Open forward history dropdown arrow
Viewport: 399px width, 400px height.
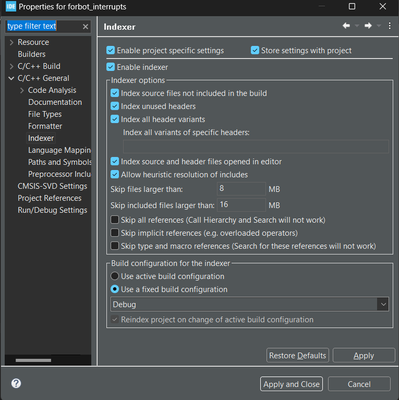(379, 26)
